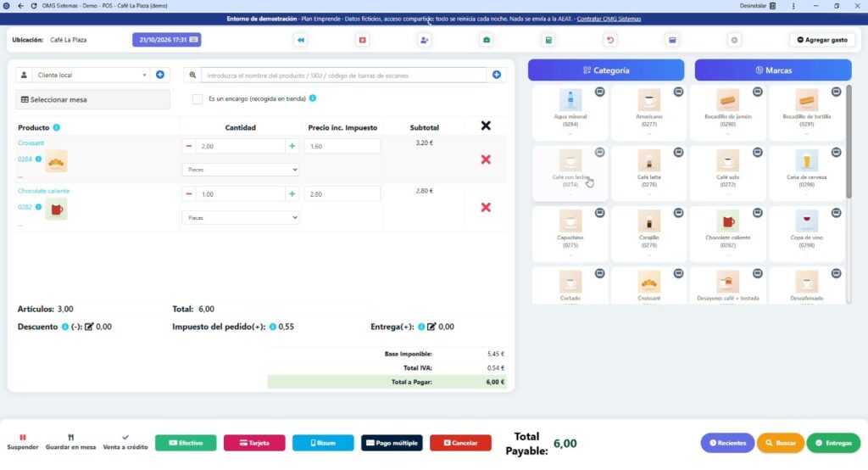Image resolution: width=868 pixels, height=470 pixels.
Task: Check the 'Es un encargo' checkbox
Action: tap(197, 98)
